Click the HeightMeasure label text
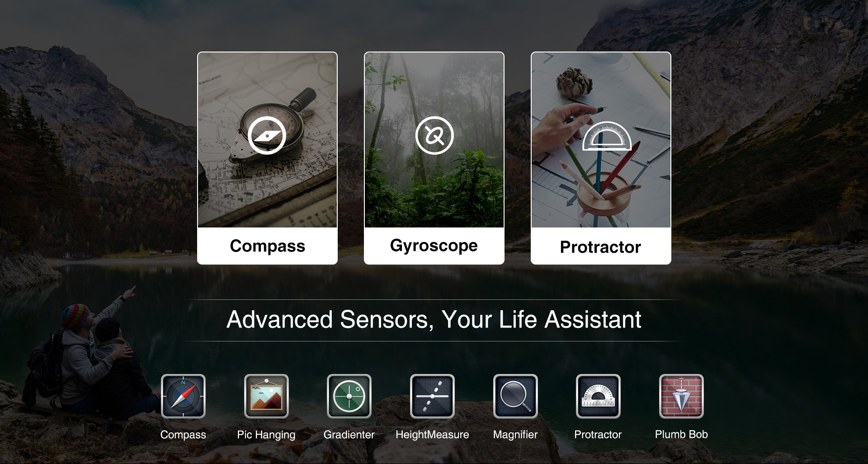Viewport: 868px width, 464px height. coord(432,435)
